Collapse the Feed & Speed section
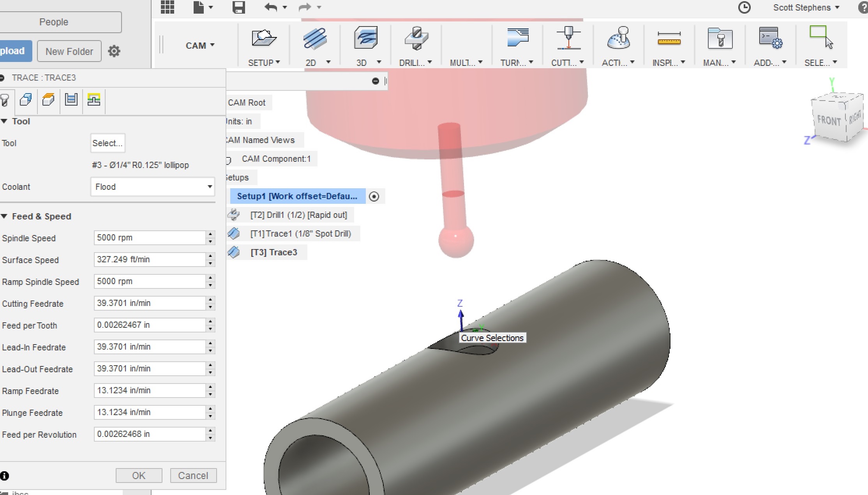Image resolution: width=868 pixels, height=495 pixels. tap(4, 216)
